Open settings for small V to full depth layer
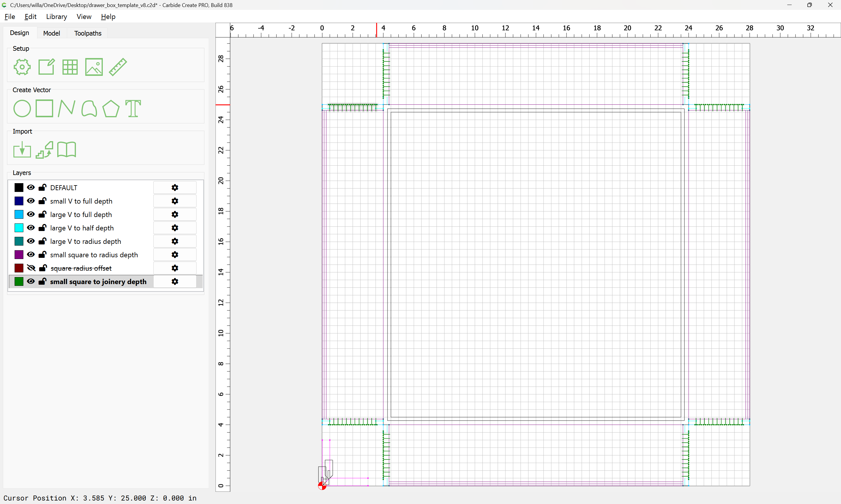 tap(175, 201)
